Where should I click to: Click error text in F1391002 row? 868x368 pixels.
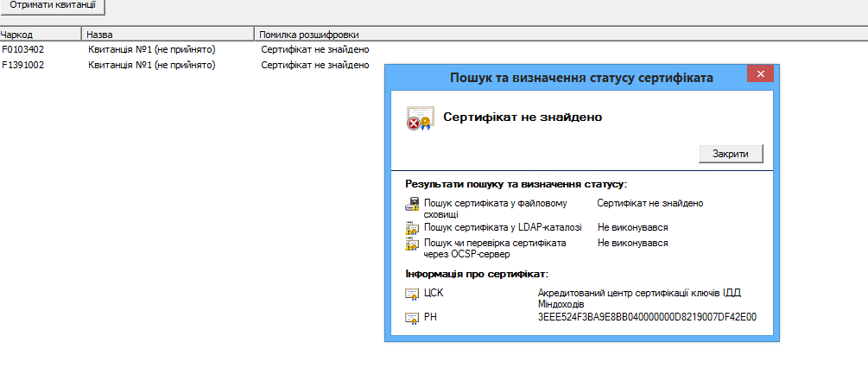pyautogui.click(x=315, y=66)
